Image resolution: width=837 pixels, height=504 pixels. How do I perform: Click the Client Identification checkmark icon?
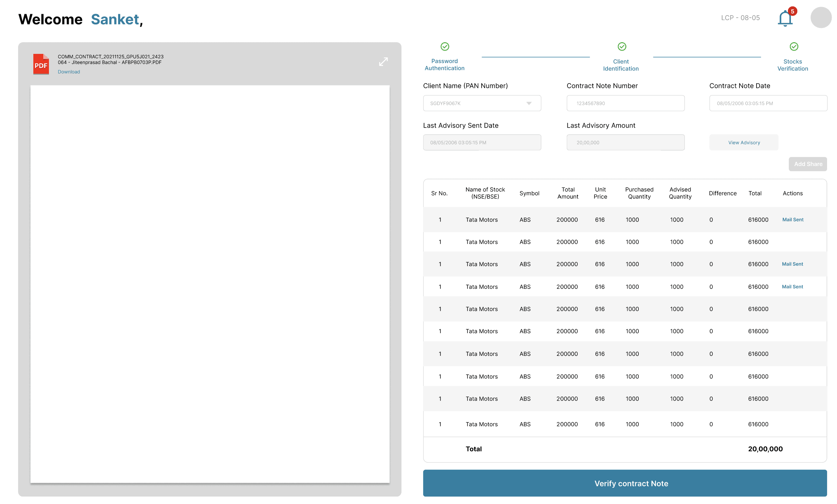622,46
